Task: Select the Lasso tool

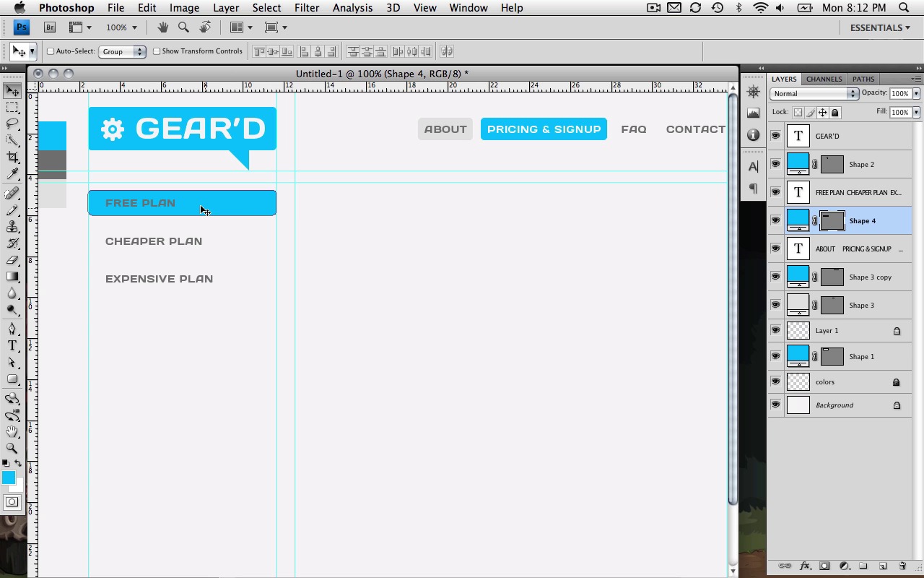Action: click(12, 124)
